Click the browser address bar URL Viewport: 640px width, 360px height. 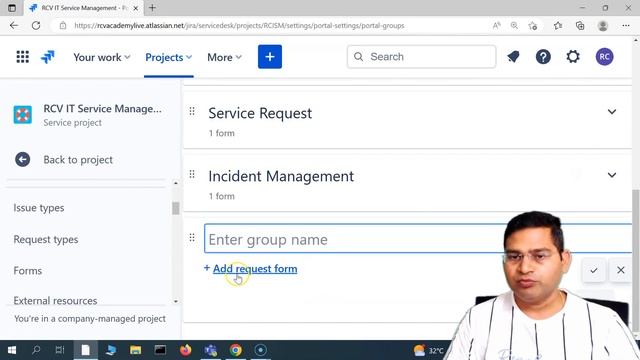pyautogui.click(x=239, y=25)
